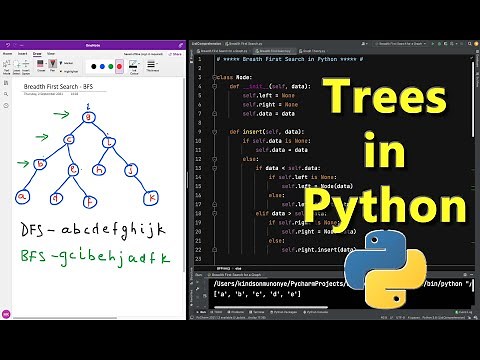Select the Lasso Select tool
Image resolution: width=480 pixels, height=360 pixels.
16,67
